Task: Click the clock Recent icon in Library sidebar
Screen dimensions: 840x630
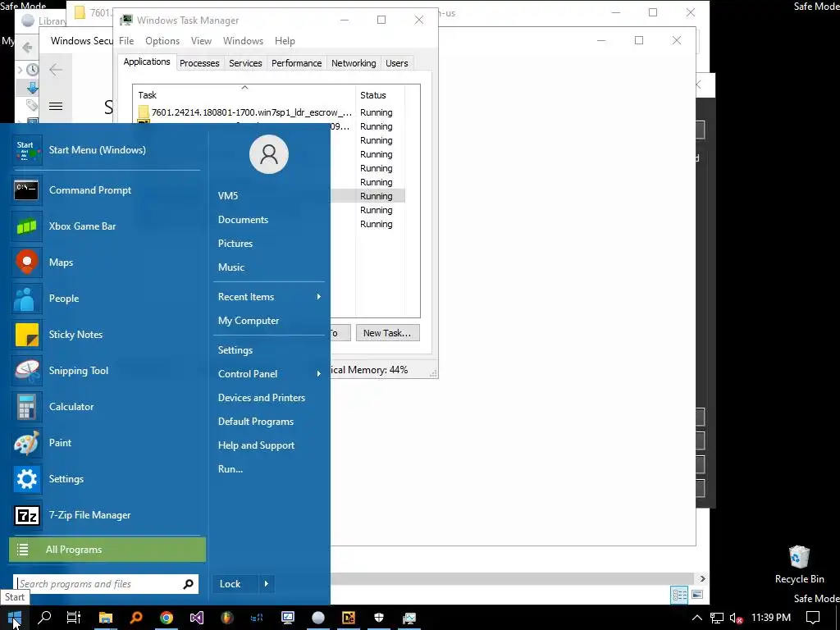Action: click(x=32, y=70)
